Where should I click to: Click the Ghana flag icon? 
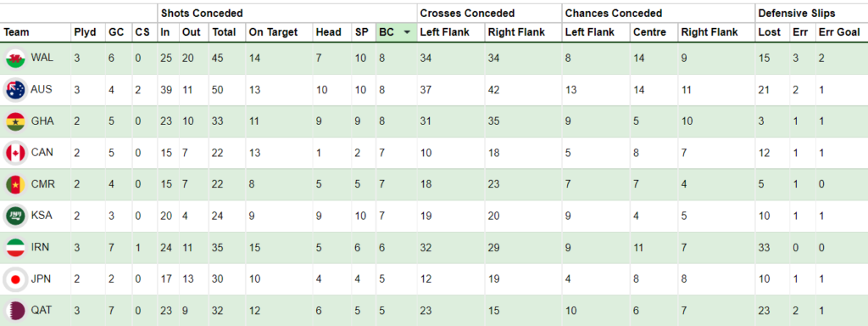15,121
